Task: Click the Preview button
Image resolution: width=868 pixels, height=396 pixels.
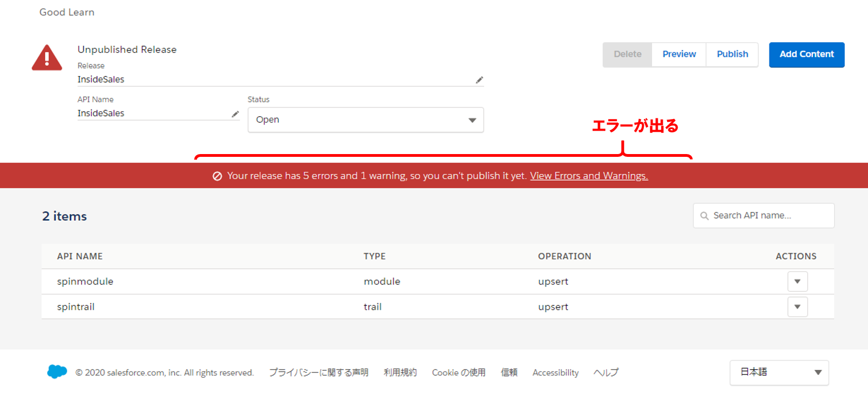Action: click(x=679, y=55)
